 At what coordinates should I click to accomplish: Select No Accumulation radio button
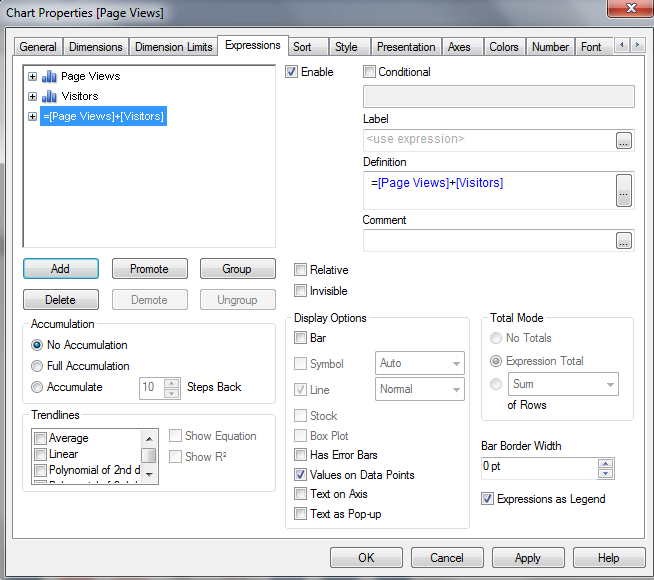pyautogui.click(x=37, y=345)
